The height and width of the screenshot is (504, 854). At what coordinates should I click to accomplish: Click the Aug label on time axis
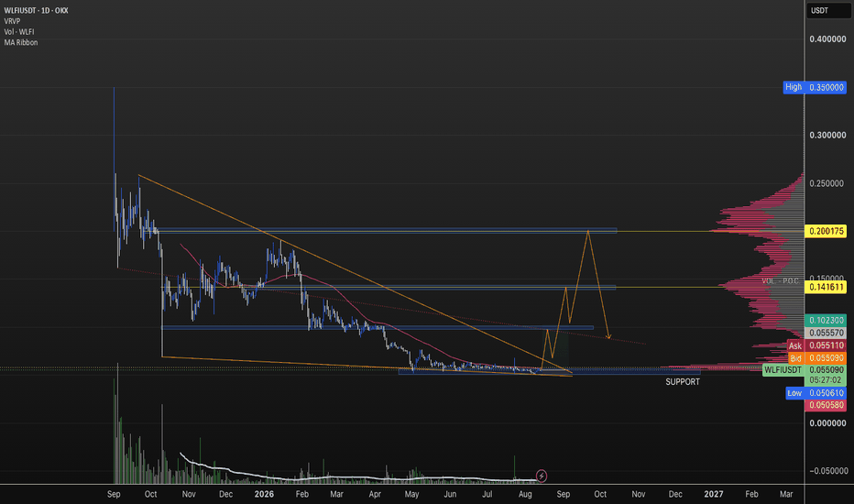pos(525,494)
